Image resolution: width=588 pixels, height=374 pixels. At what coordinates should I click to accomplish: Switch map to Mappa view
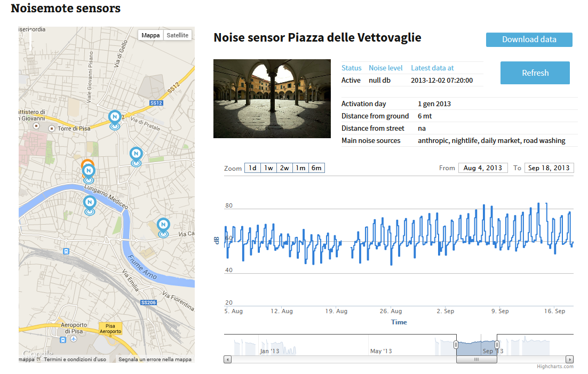tap(150, 35)
